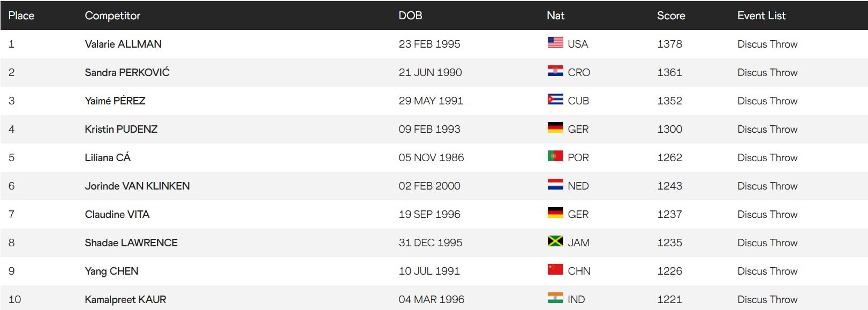
Task: Open Jorinde VAN KLINKEN's profile
Action: tap(137, 186)
